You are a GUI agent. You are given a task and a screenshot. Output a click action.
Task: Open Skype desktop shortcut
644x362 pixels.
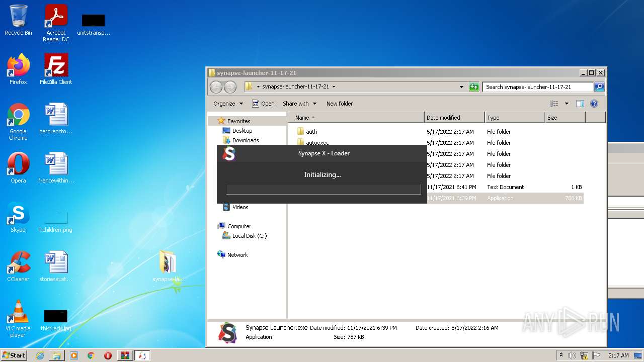[x=18, y=217]
